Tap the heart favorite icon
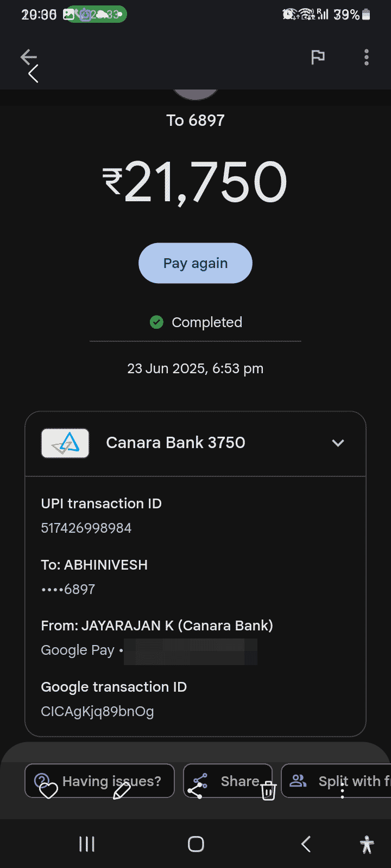 (48, 791)
